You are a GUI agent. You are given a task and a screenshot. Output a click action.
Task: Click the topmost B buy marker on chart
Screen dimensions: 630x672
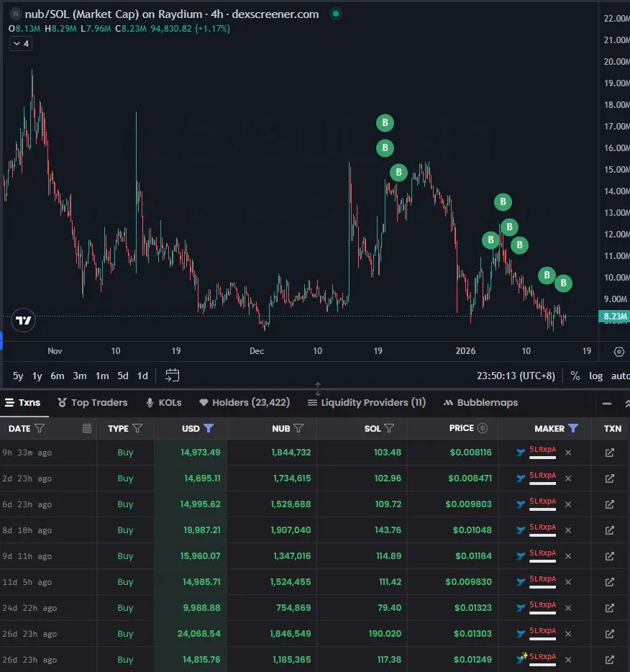(385, 123)
